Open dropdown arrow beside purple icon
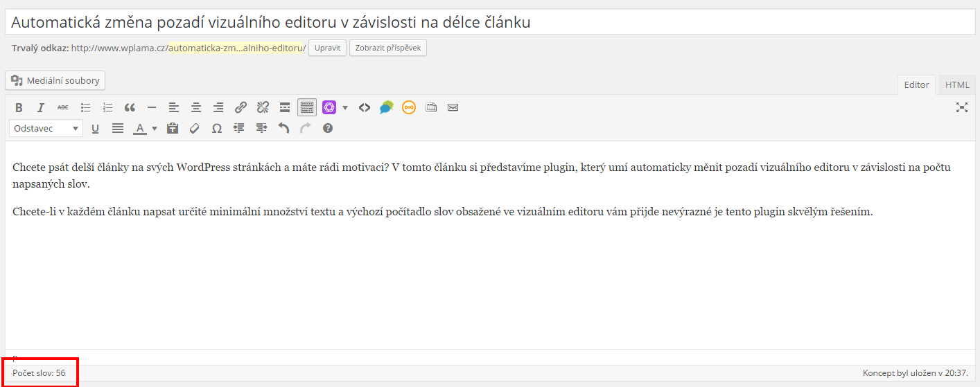The image size is (980, 387). tap(344, 107)
